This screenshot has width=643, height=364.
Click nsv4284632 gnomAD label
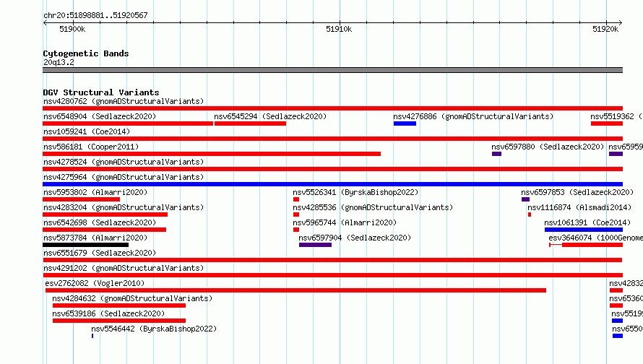132,298
